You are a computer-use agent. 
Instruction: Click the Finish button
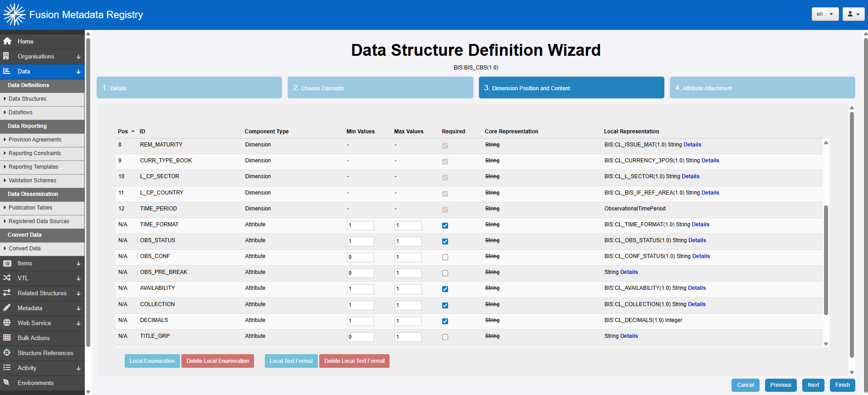[x=843, y=385]
